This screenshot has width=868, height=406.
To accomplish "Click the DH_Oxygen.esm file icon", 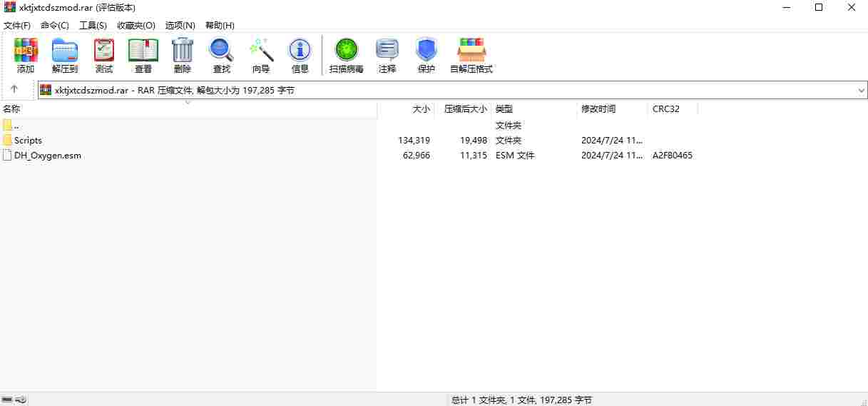I will pos(7,155).
